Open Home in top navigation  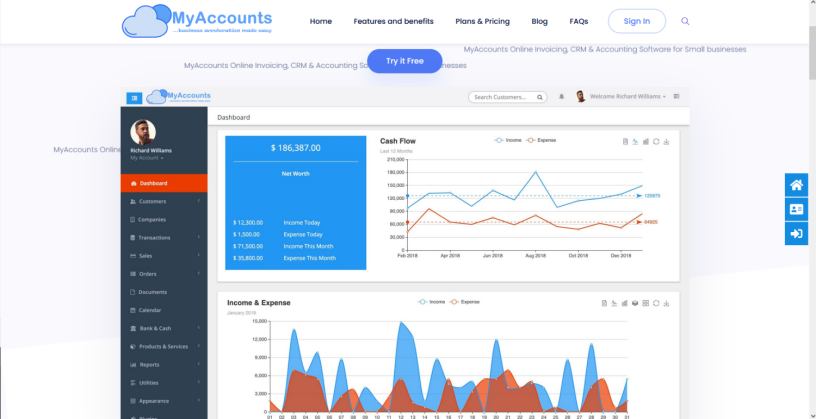321,21
